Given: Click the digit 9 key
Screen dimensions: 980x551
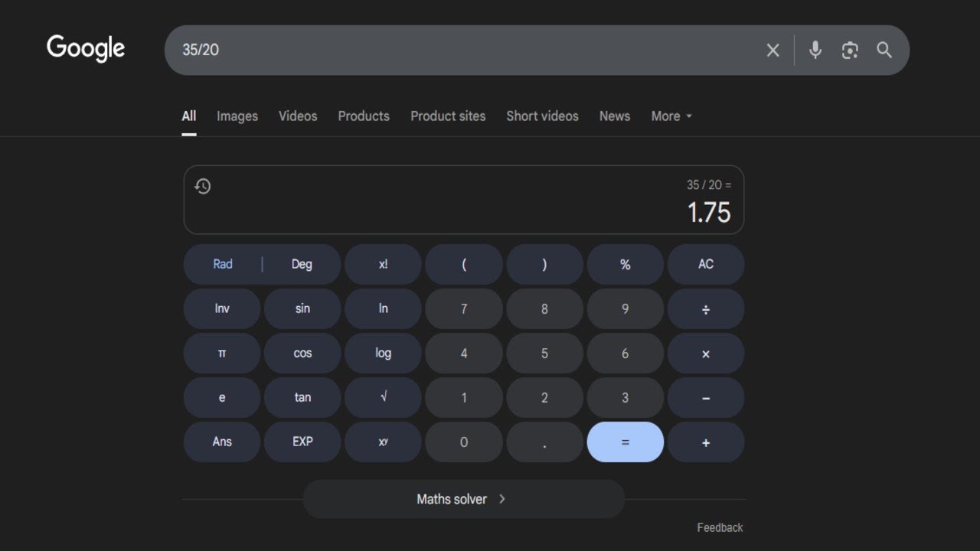Looking at the screenshot, I should coord(626,308).
